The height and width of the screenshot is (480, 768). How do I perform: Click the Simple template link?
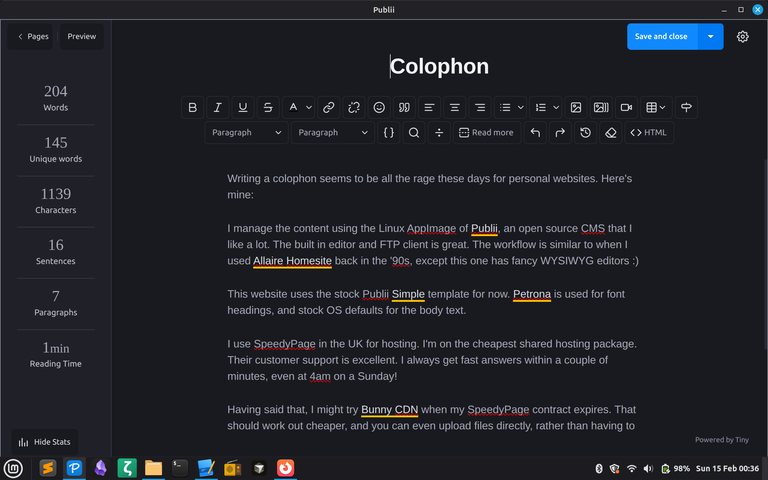(408, 294)
